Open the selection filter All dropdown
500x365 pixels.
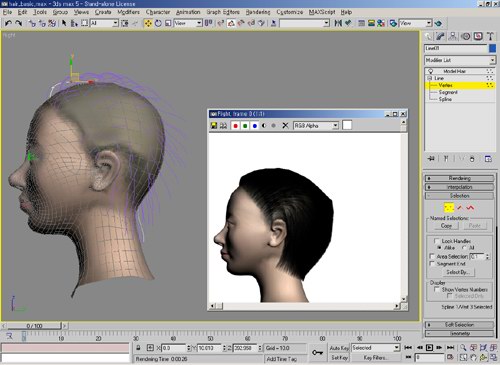[x=104, y=23]
